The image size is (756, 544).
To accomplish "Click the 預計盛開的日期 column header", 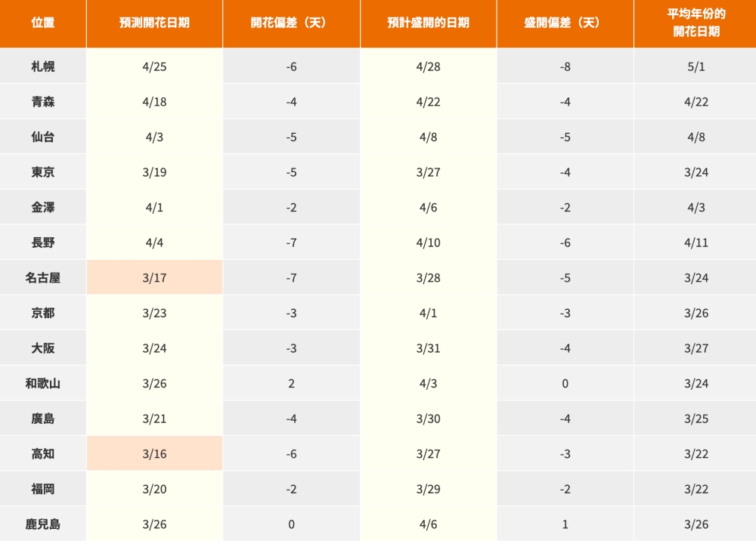I will 428,23.
